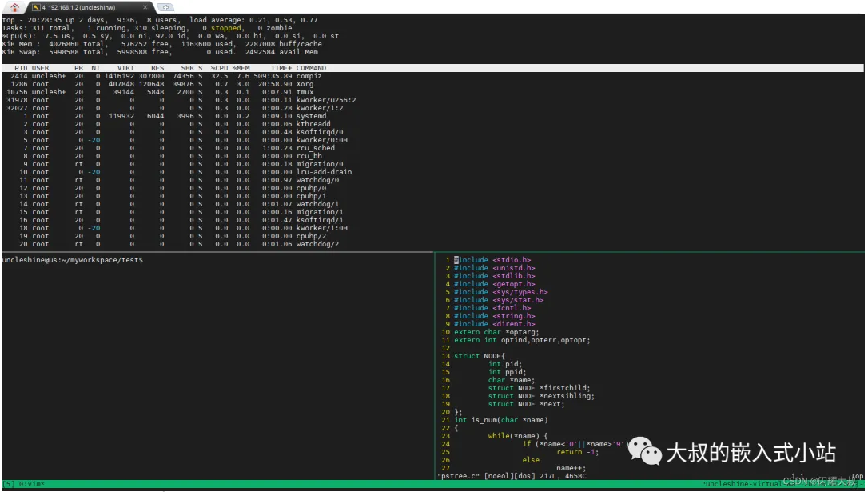Screen dimensions: 868x492
Task: Click the int is_num function line
Action: click(500, 420)
